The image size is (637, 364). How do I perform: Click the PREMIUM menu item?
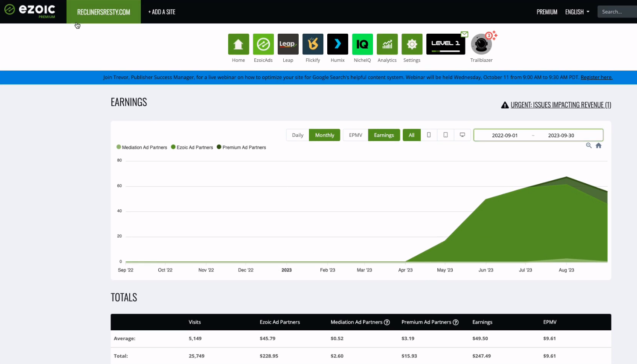547,12
